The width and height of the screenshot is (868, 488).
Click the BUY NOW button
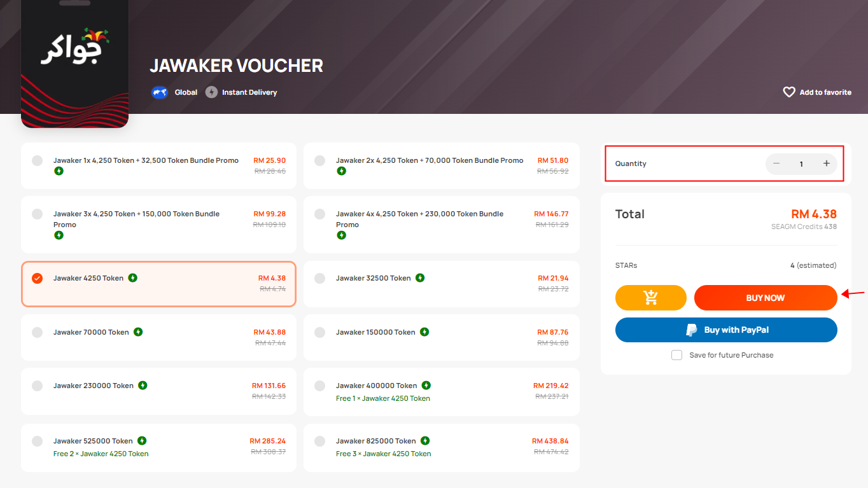click(x=766, y=298)
